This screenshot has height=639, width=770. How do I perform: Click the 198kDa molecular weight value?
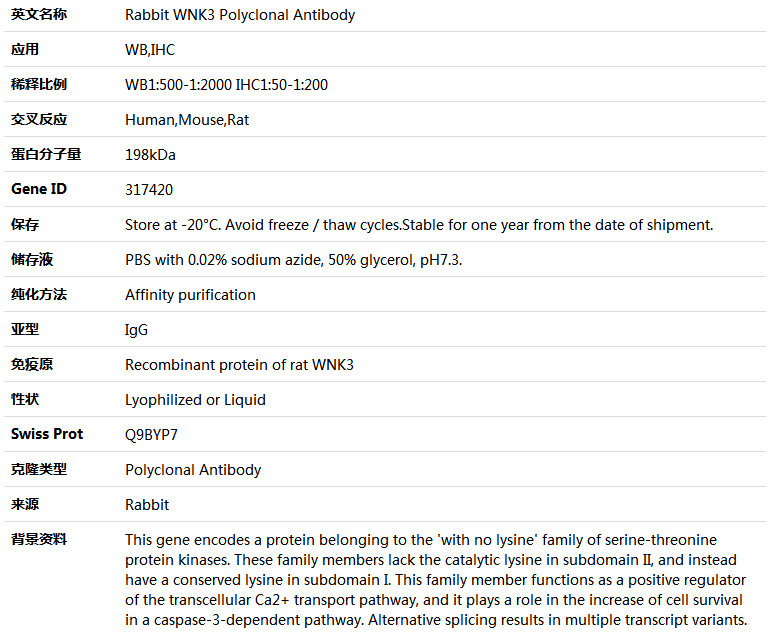tap(150, 155)
